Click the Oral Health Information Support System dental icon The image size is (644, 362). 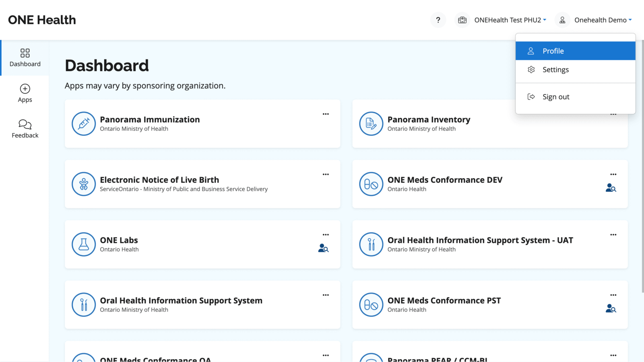tap(84, 304)
